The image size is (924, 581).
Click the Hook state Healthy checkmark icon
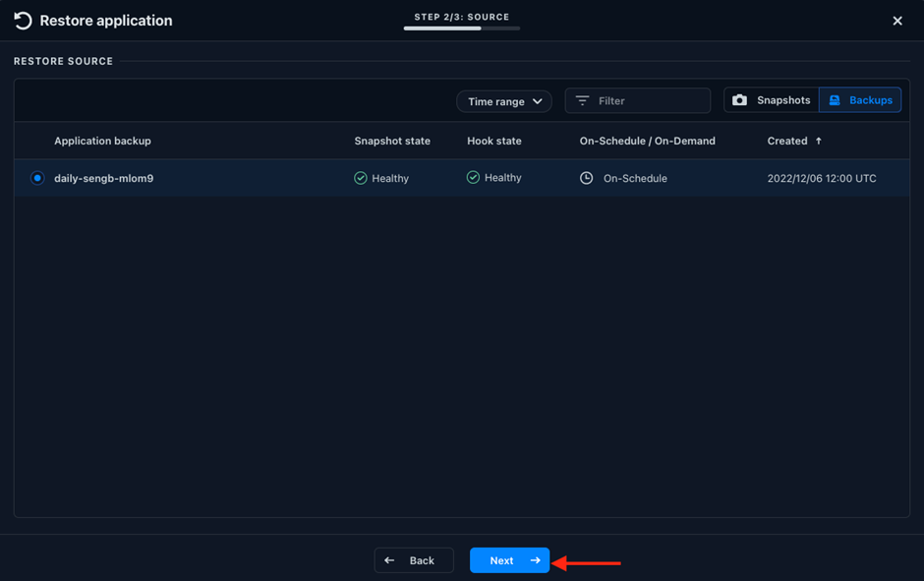point(473,177)
